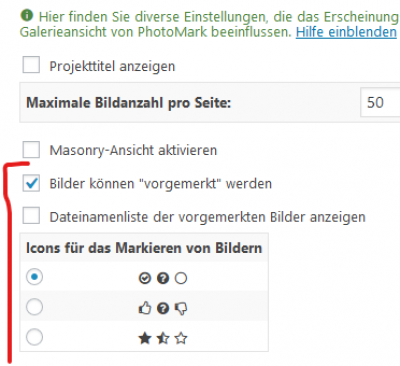This screenshot has width=400, height=366.
Task: Toggle Masonry-Ansicht aktivieren checkbox
Action: pyautogui.click(x=31, y=149)
